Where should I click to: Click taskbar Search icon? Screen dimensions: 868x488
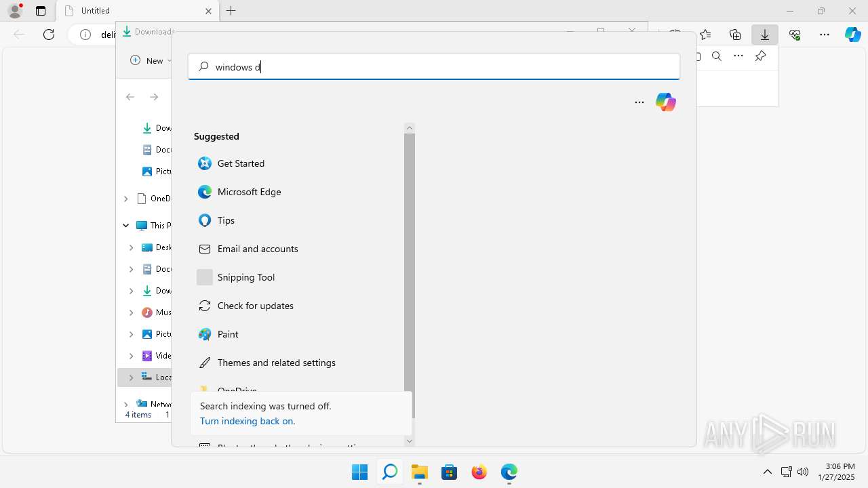tap(390, 472)
